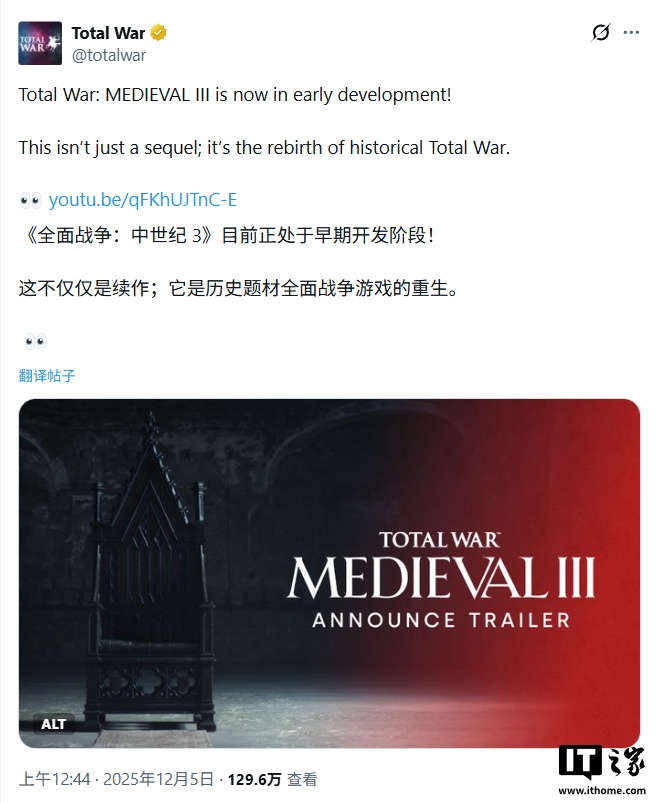Image resolution: width=656 pixels, height=803 pixels.
Task: Click the Total War profile avatar
Action: tap(40, 43)
